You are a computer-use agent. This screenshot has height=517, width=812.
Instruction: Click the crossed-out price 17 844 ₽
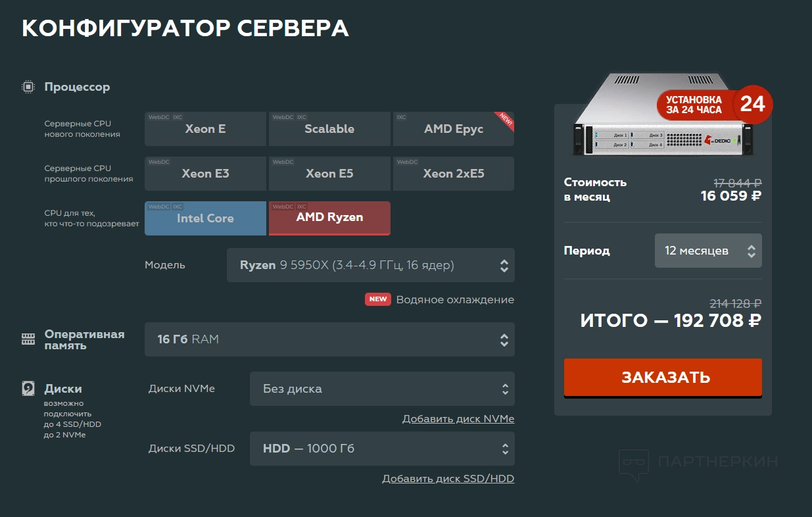tap(738, 183)
